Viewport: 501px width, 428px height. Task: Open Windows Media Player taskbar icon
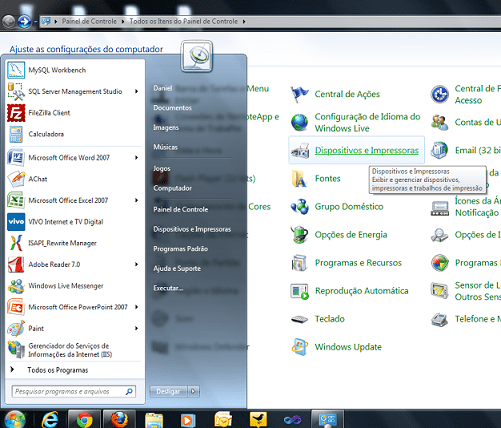188,420
